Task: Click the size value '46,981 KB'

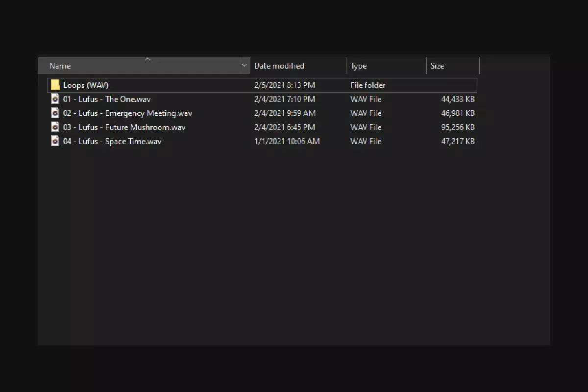Action: (458, 113)
